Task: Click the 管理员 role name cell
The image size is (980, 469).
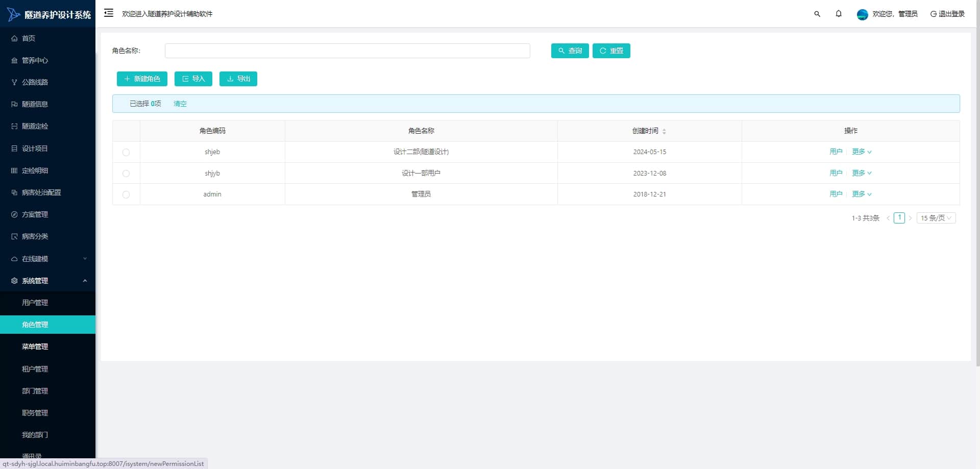Action: click(421, 194)
